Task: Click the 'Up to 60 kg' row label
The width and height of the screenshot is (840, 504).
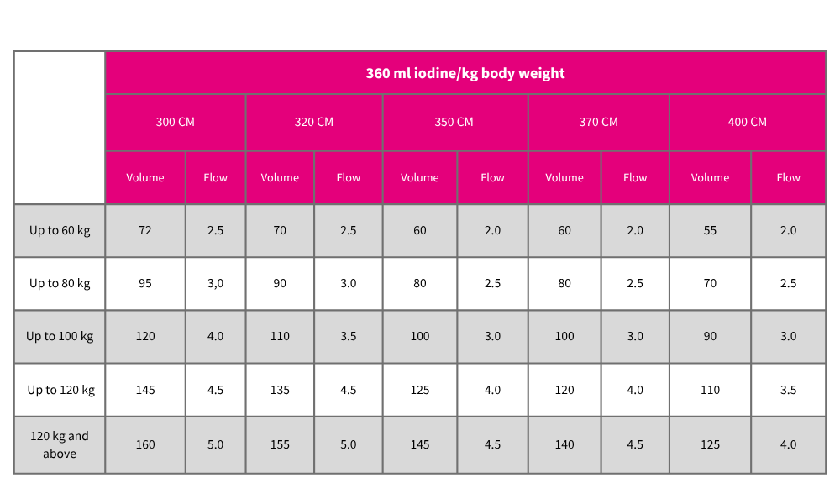Action: click(x=60, y=230)
